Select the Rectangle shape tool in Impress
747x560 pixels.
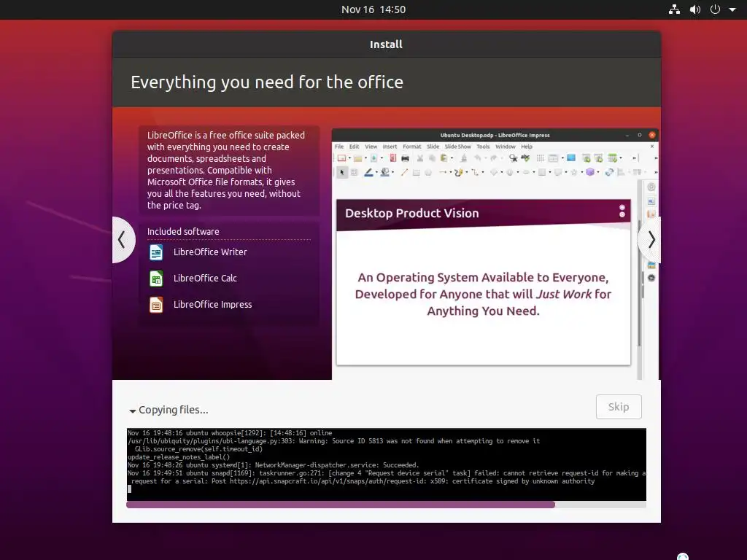pos(416,172)
